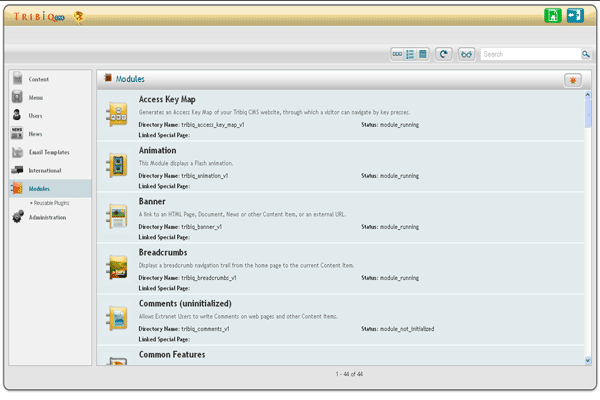Open the Menu section icon

pyautogui.click(x=17, y=96)
